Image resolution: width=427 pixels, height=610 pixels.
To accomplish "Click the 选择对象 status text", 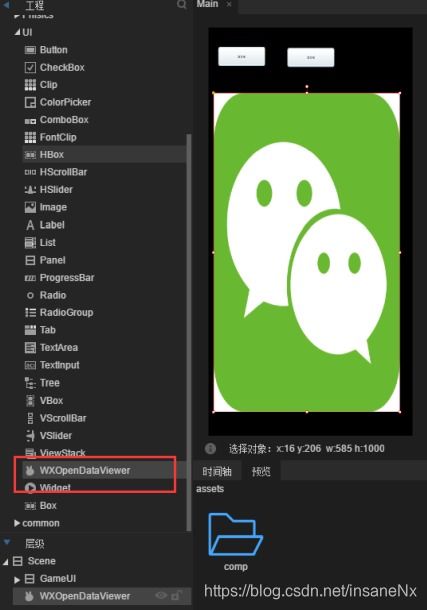I will click(x=306, y=449).
